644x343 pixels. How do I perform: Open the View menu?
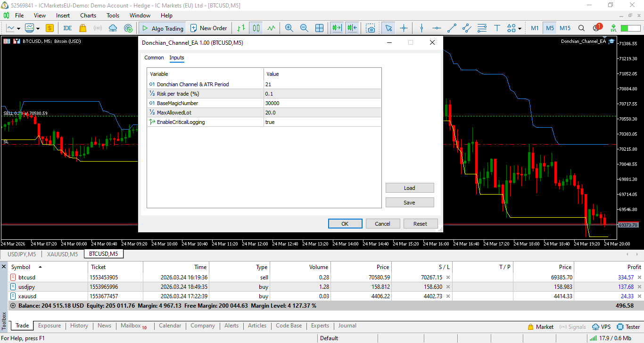(40, 16)
